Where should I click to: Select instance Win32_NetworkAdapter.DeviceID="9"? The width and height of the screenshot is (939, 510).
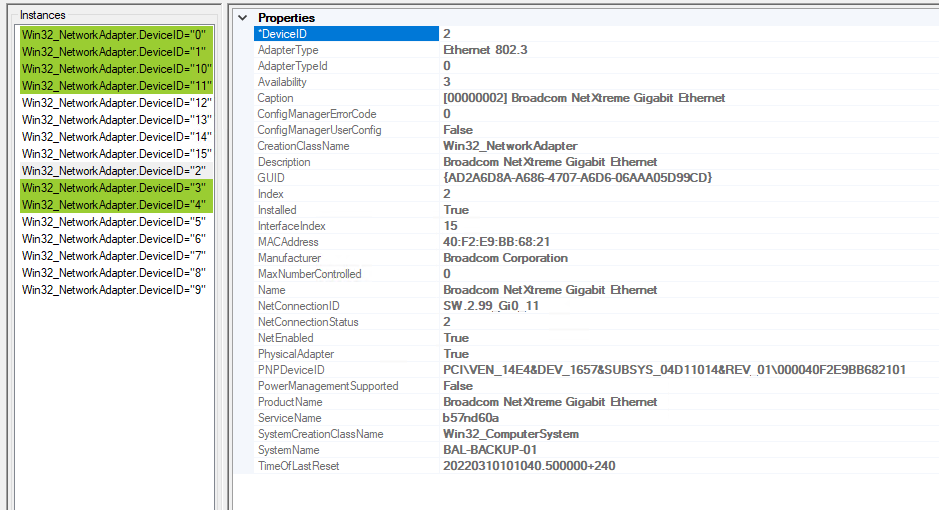tap(114, 290)
